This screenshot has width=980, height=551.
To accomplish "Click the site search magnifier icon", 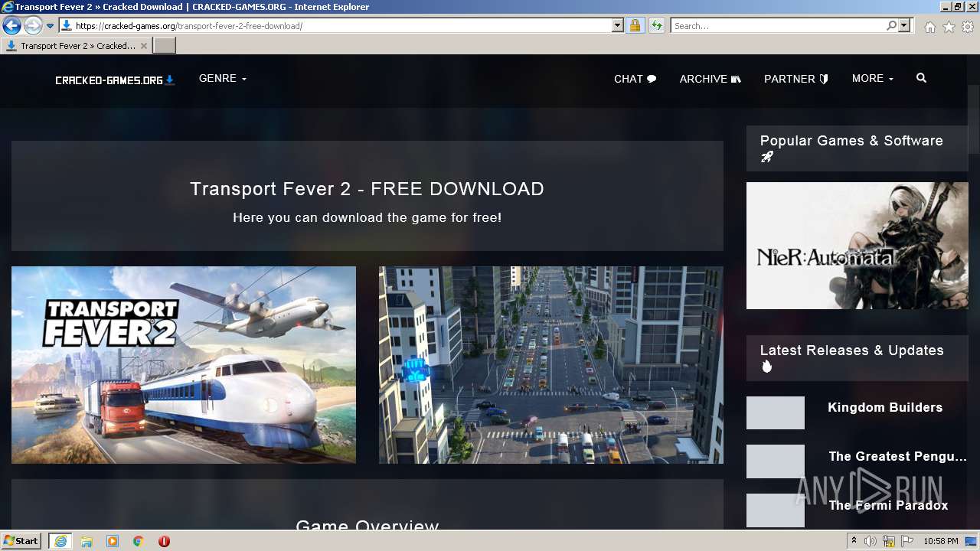I will pyautogui.click(x=921, y=78).
